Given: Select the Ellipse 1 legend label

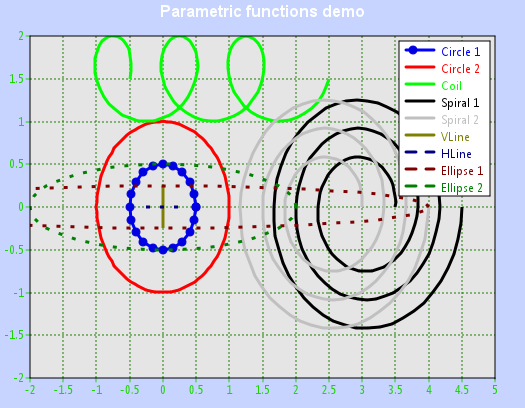Looking at the screenshot, I should pyautogui.click(x=462, y=171).
